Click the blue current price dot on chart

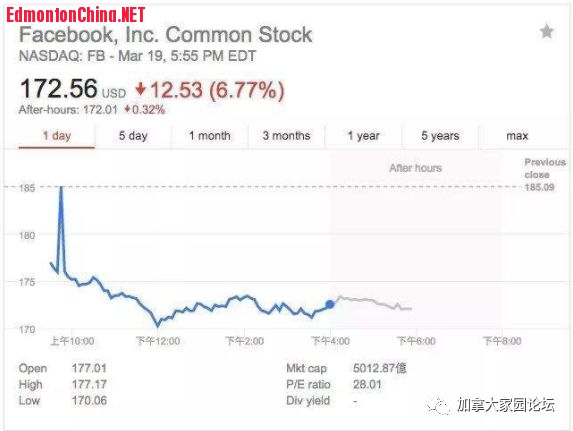click(330, 304)
